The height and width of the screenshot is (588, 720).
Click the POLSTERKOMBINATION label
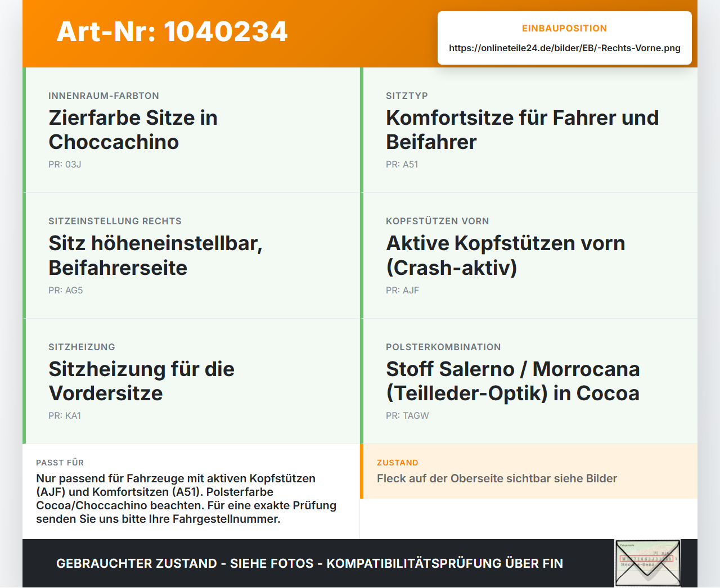tap(443, 347)
